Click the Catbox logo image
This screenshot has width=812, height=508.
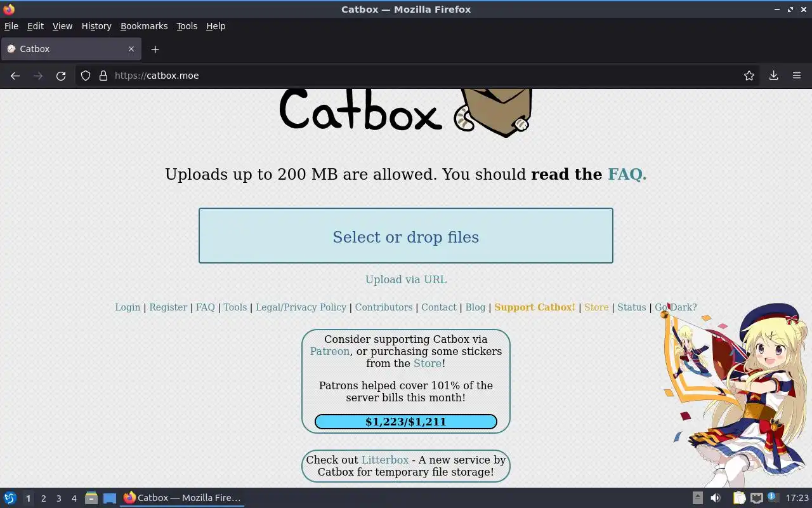point(406,112)
